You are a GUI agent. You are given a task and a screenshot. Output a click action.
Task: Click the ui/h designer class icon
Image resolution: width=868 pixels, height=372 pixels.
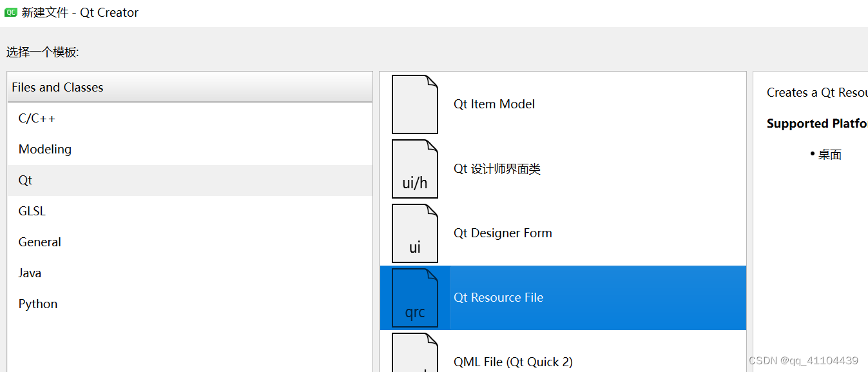pos(415,169)
